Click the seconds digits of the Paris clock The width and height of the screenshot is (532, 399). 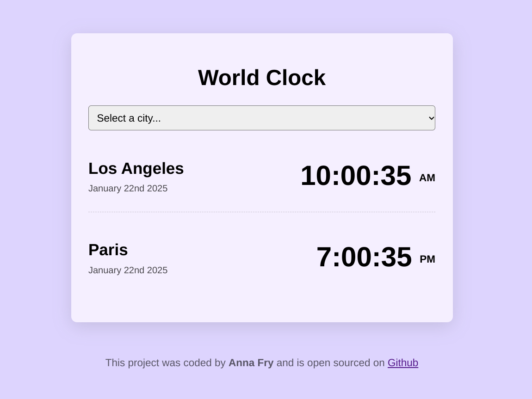397,257
